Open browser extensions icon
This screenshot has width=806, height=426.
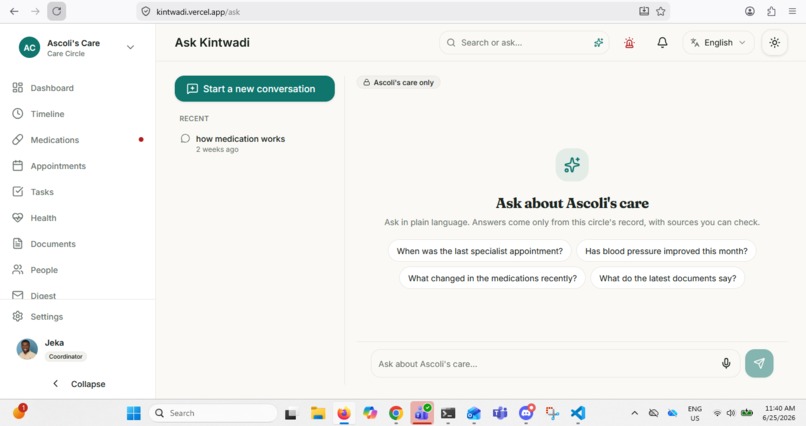[771, 11]
